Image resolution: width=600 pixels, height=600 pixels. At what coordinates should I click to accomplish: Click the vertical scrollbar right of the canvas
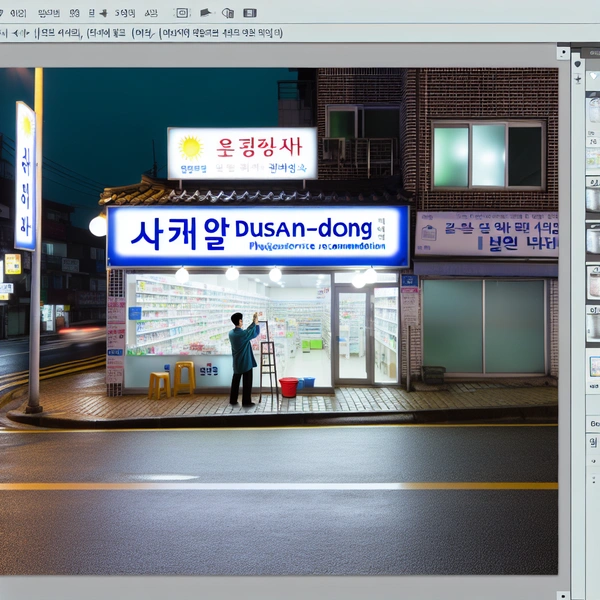[565, 320]
